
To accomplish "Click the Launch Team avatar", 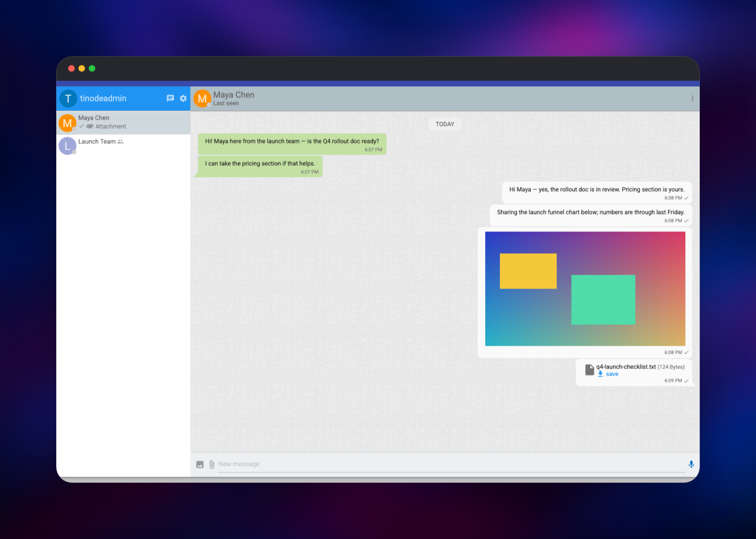I will coord(67,146).
